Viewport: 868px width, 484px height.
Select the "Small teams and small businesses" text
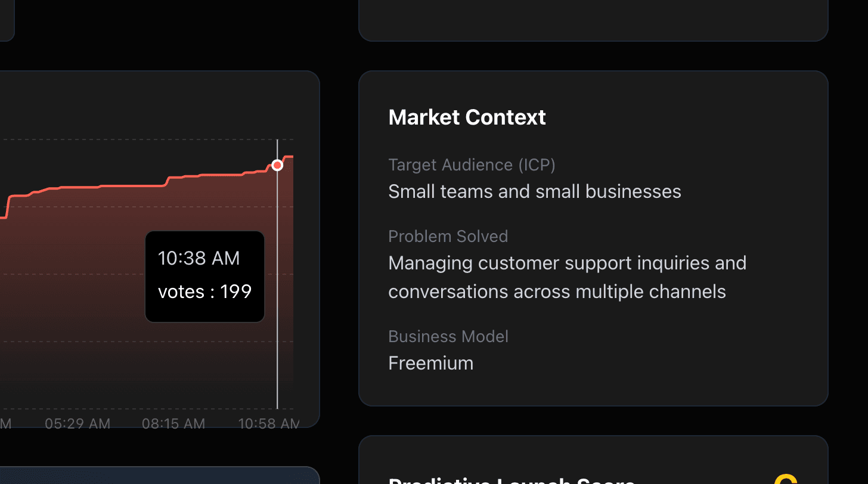pos(534,191)
